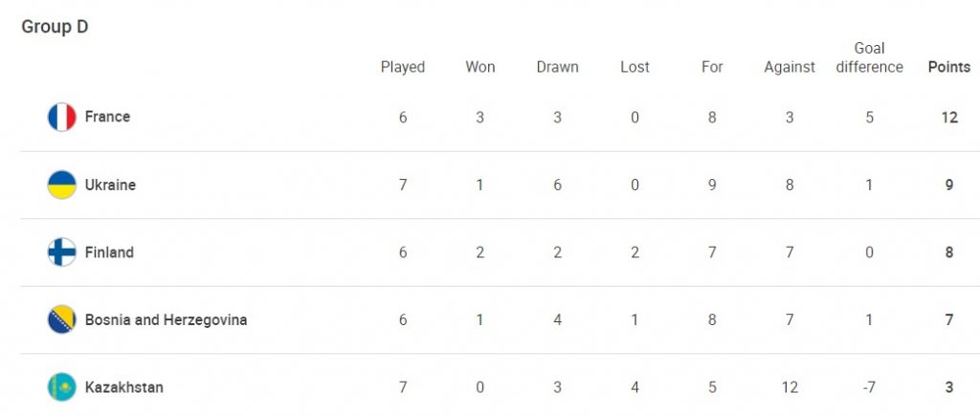Sort by the Won column header
The height and width of the screenshot is (416, 980).
tap(480, 67)
